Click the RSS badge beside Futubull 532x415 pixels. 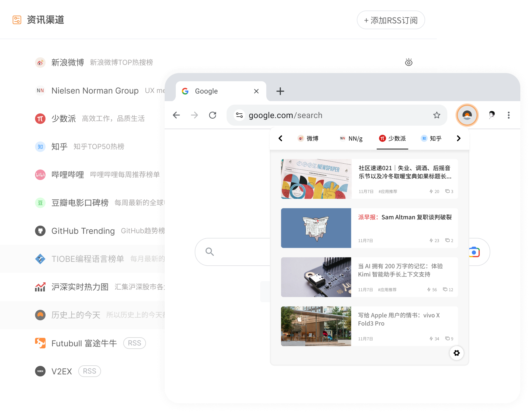click(x=134, y=343)
